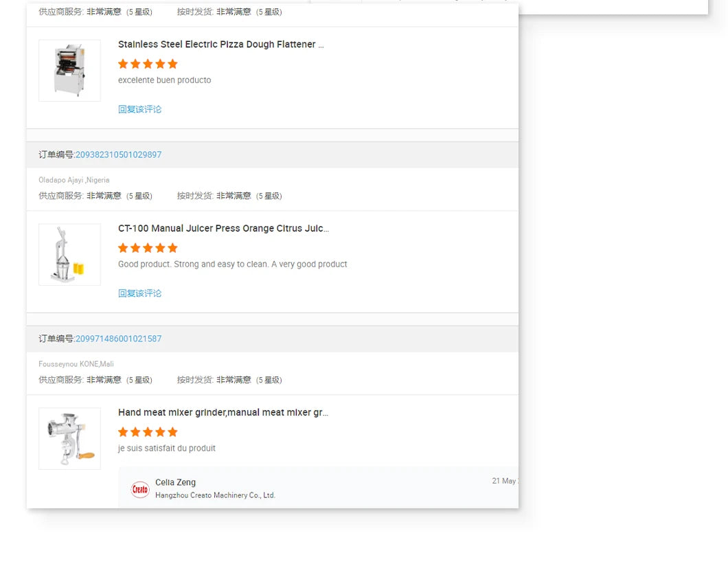This screenshot has height=577, width=728.
Task: Click the meat mixer review star rating
Action: (148, 432)
